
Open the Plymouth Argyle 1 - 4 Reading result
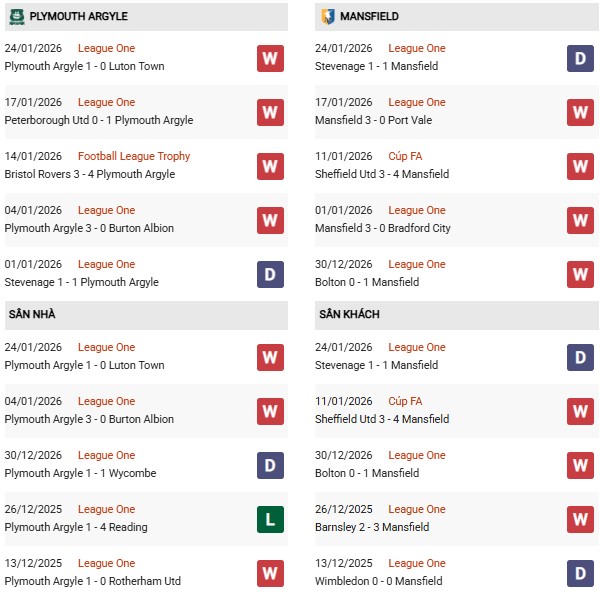point(76,527)
